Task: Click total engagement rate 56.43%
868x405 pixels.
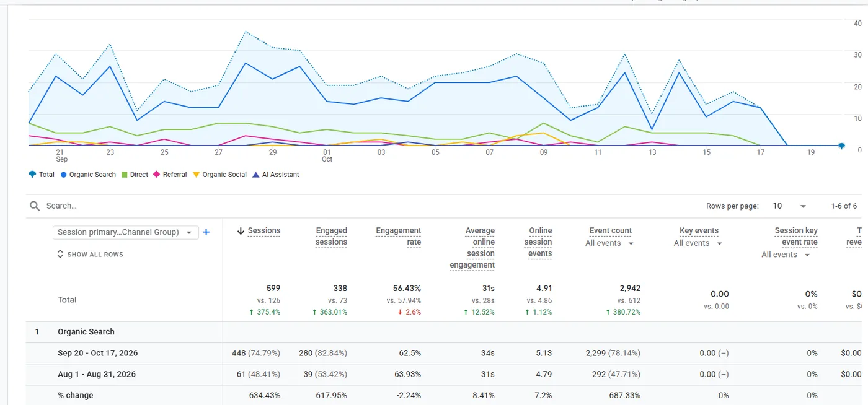Action: pos(407,288)
